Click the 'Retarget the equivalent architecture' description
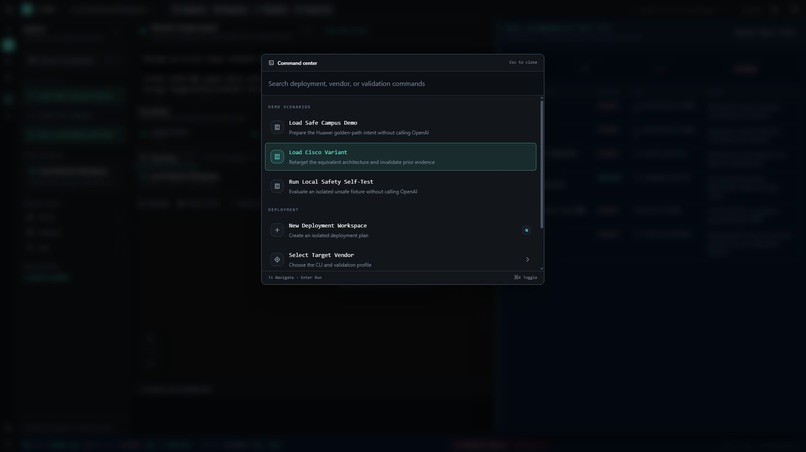The width and height of the screenshot is (806, 452). tap(361, 162)
